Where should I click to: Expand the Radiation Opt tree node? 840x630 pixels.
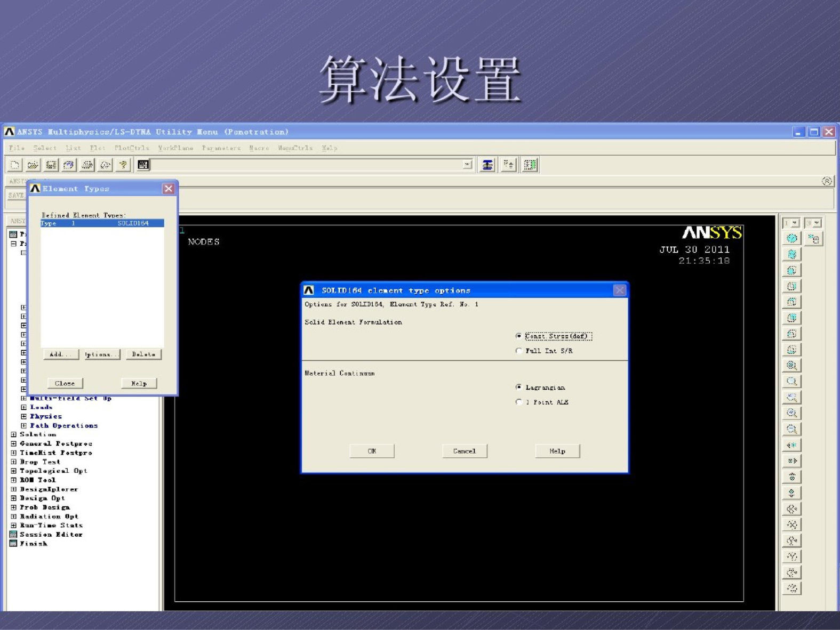(x=14, y=516)
